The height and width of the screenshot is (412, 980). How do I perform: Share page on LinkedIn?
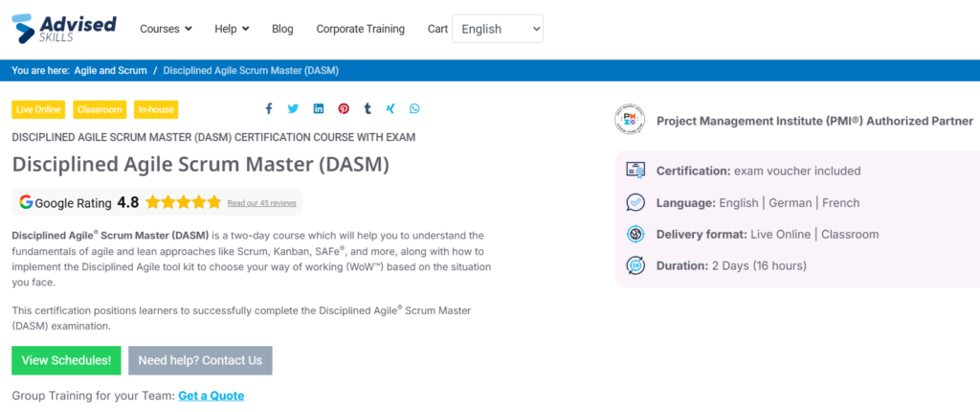pos(319,109)
